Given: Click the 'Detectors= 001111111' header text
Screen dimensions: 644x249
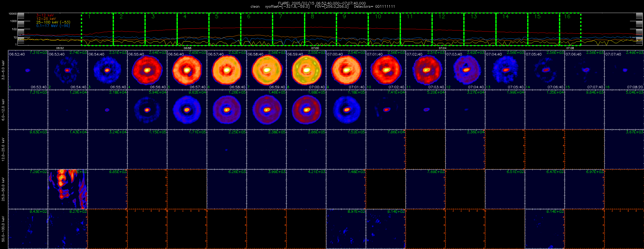Looking at the screenshot, I should click(374, 7).
